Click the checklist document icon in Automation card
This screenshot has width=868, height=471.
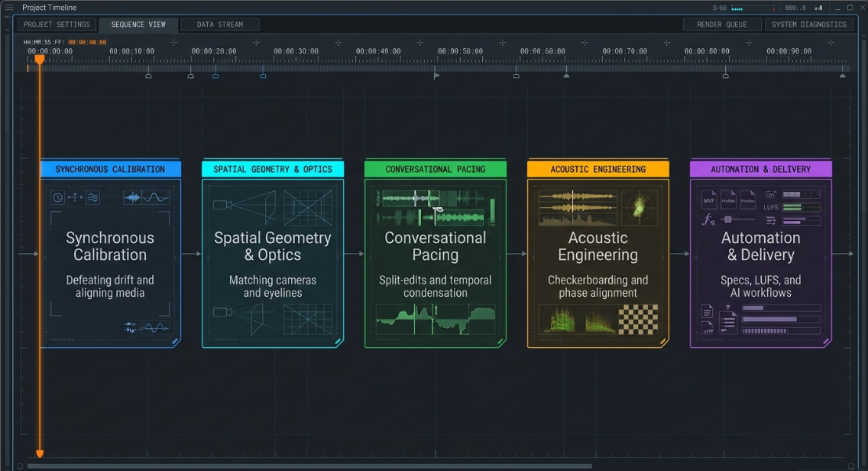728,322
